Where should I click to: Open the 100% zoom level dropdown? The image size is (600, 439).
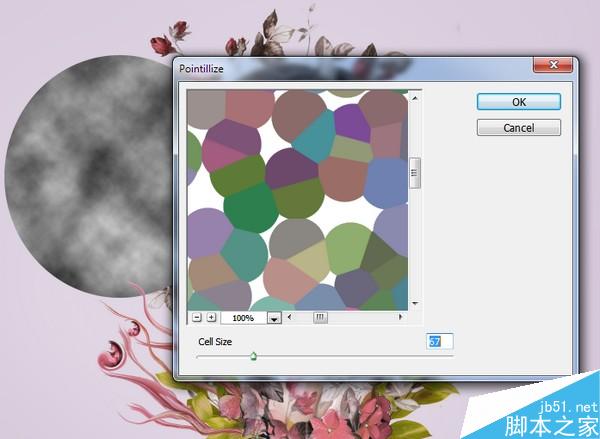(274, 318)
